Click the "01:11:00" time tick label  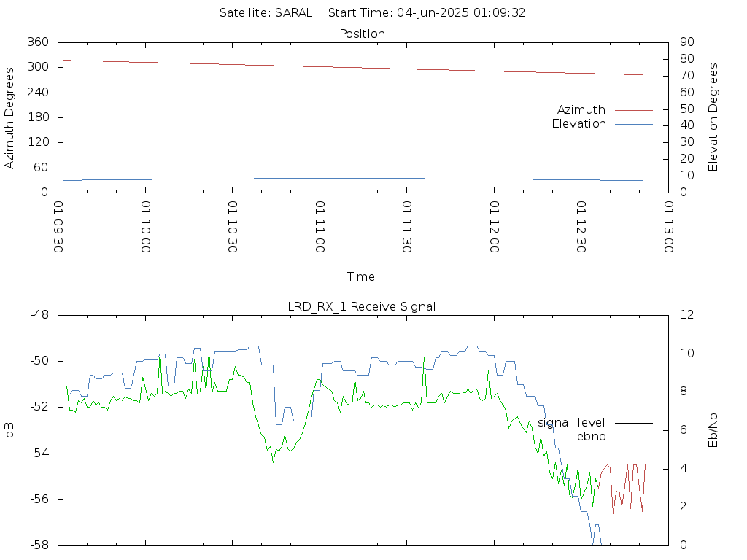[320, 227]
